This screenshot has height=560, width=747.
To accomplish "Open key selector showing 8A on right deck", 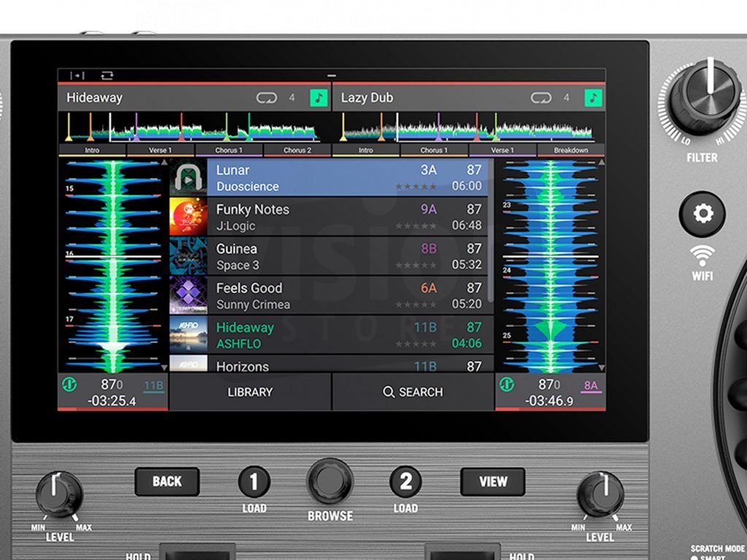I will (591, 386).
